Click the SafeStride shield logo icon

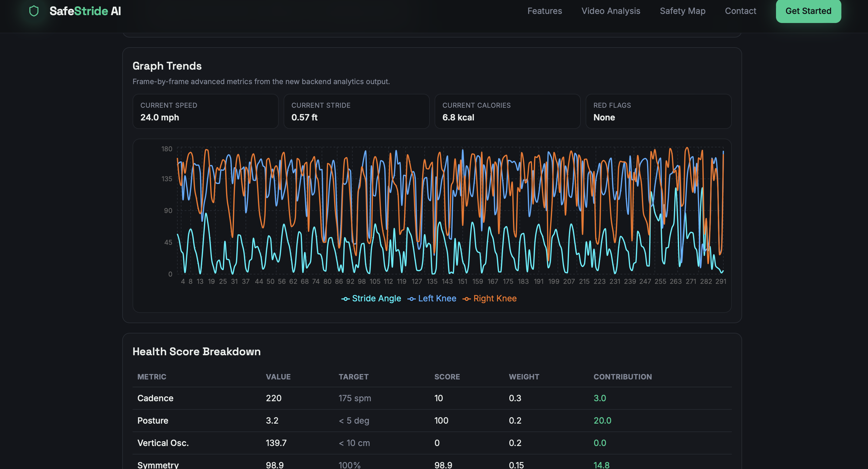point(34,11)
